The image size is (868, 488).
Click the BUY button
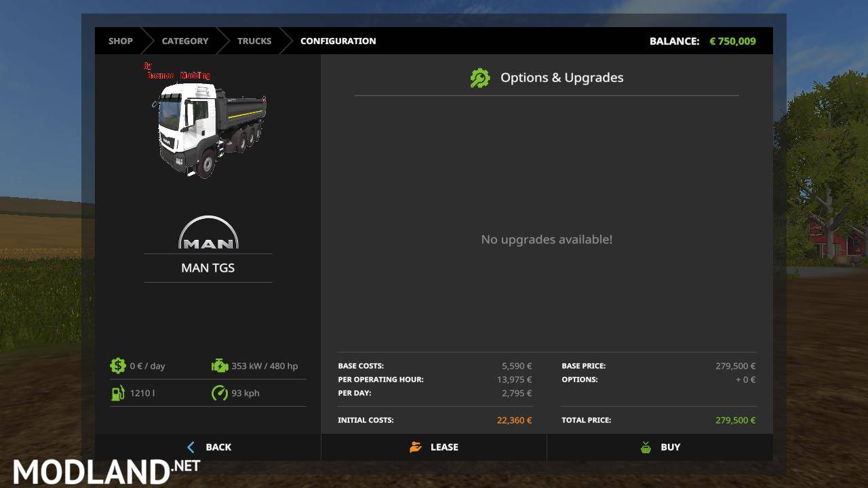point(660,447)
